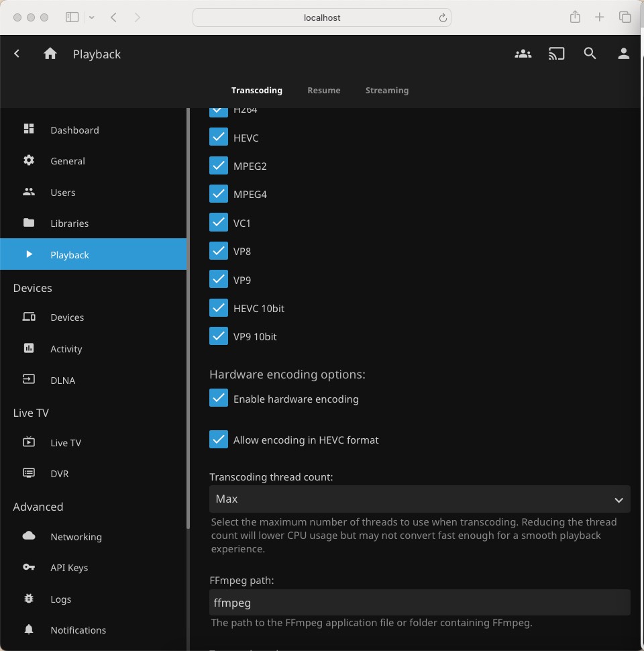This screenshot has height=651, width=644.
Task: Switch to the Streaming tab
Action: point(386,90)
